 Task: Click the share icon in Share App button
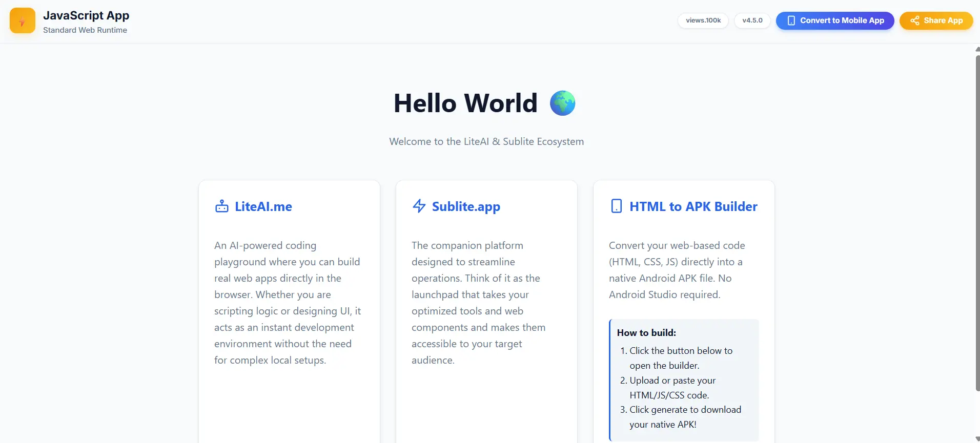pyautogui.click(x=915, y=20)
